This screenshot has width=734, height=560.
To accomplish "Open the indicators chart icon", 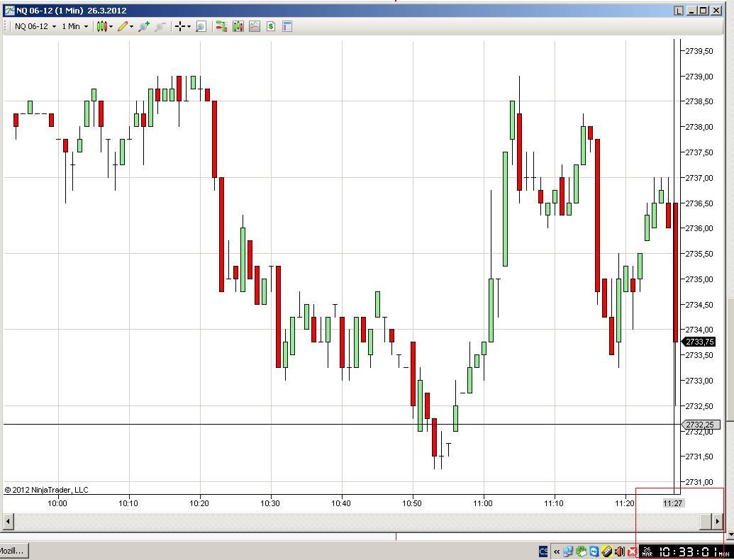I will pyautogui.click(x=255, y=27).
